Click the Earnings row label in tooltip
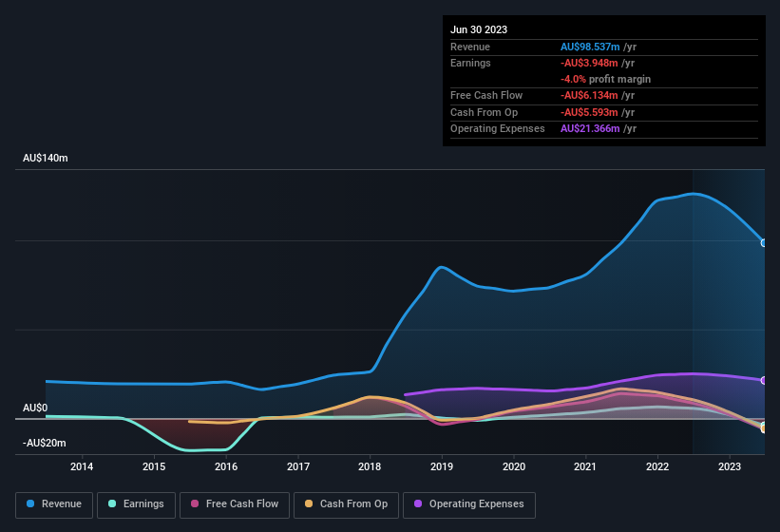The width and height of the screenshot is (780, 532). 470,63
